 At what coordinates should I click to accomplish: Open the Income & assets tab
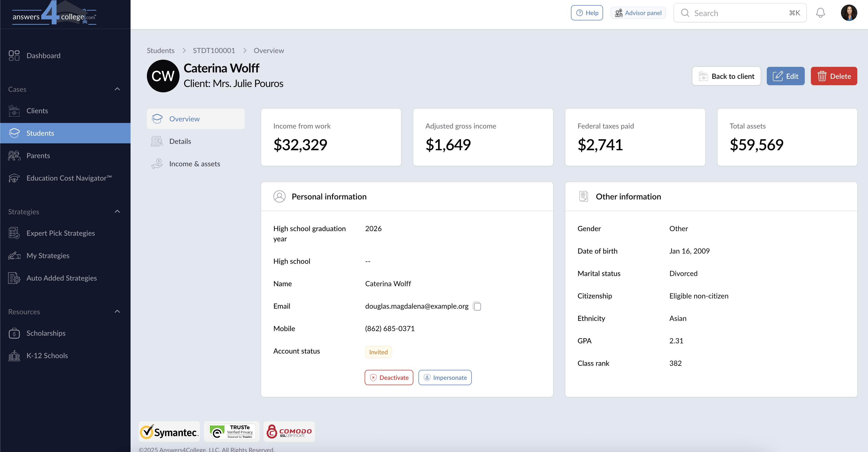[194, 164]
